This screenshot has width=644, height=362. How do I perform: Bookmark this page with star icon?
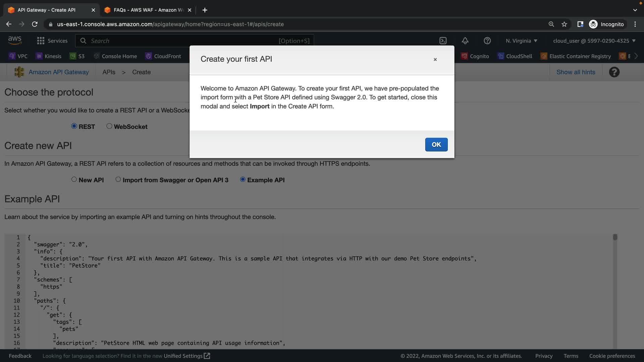(564, 24)
